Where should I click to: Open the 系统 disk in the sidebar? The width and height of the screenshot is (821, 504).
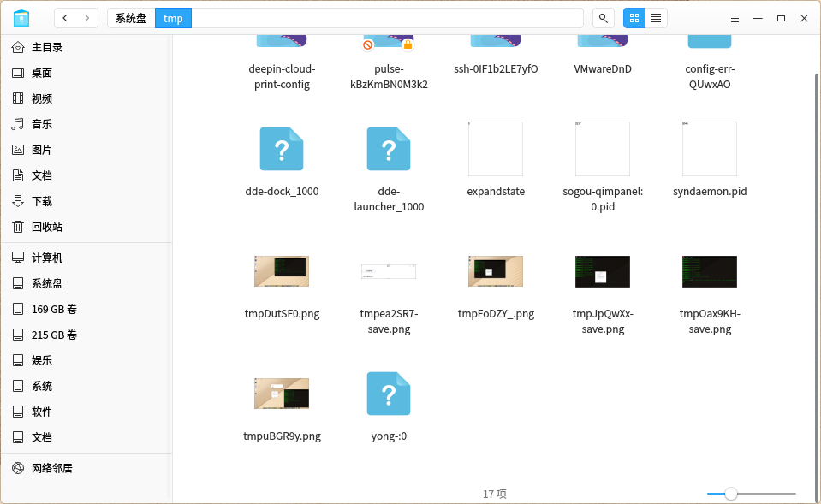86,386
